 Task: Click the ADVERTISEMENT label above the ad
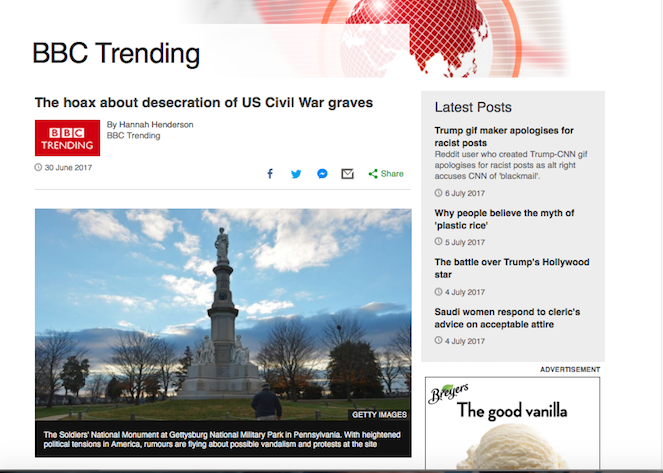[x=570, y=369]
